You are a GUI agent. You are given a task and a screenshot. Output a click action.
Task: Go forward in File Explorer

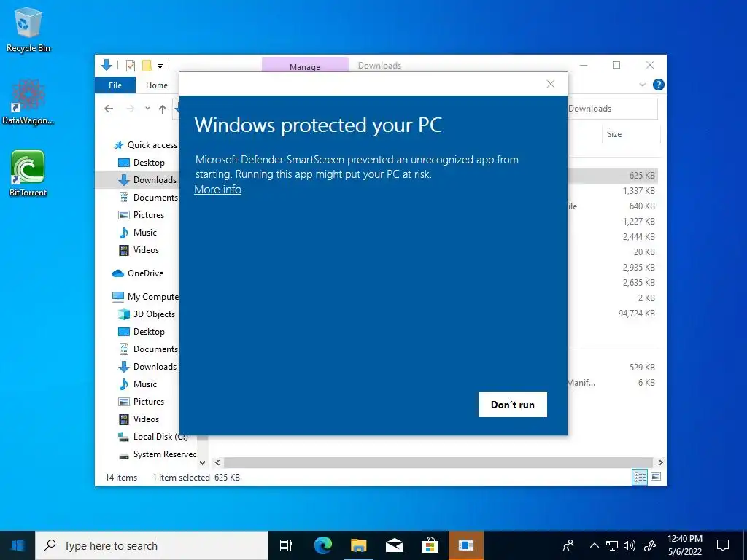tap(130, 109)
